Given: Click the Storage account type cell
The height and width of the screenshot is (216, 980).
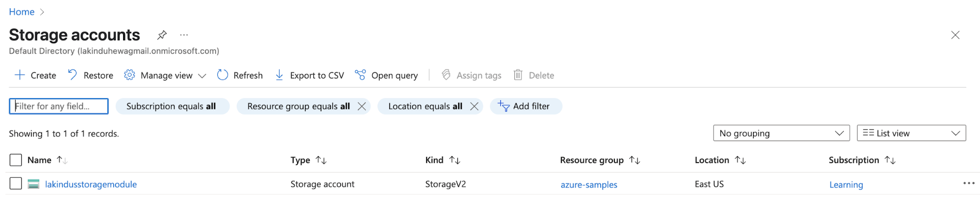Looking at the screenshot, I should point(322,184).
